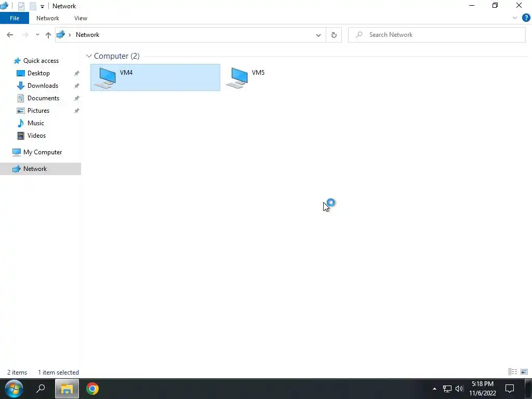This screenshot has width=532, height=399.
Task: Go up one level with Up arrow
Action: [x=48, y=35]
